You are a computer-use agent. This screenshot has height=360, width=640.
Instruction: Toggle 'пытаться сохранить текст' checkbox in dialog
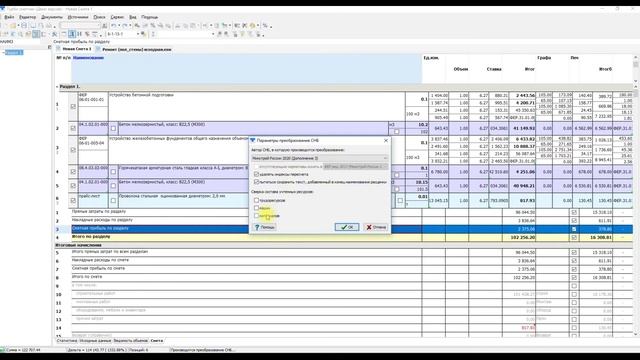click(x=256, y=182)
